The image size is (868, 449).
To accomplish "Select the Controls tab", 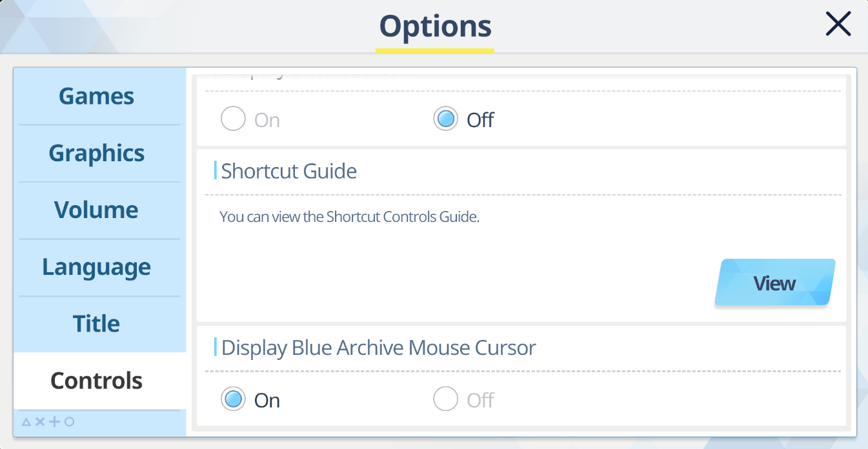I will tap(97, 381).
